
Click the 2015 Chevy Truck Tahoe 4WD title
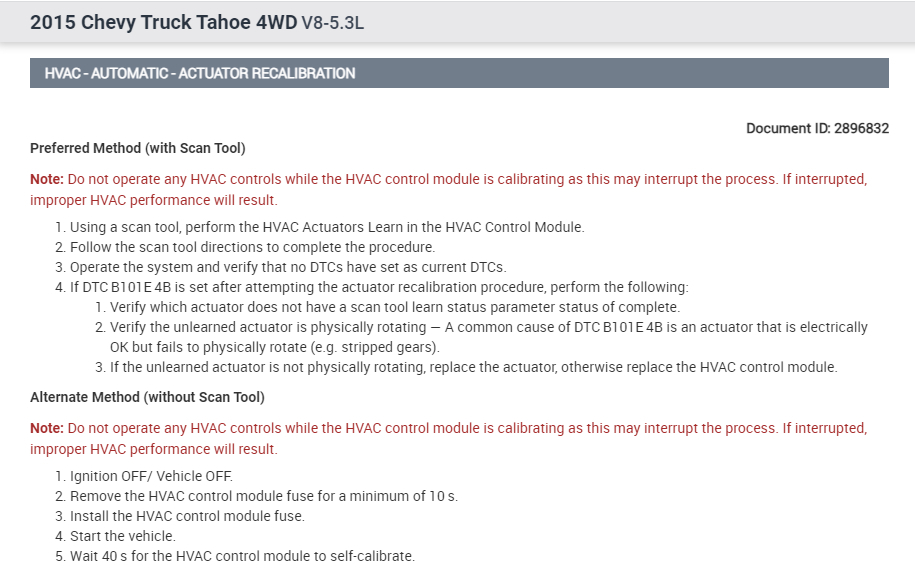[x=163, y=21]
